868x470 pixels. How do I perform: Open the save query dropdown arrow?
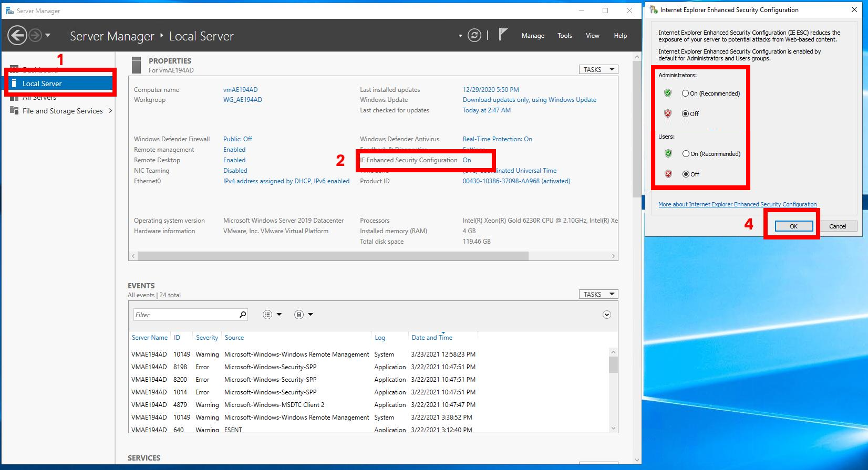tap(311, 315)
